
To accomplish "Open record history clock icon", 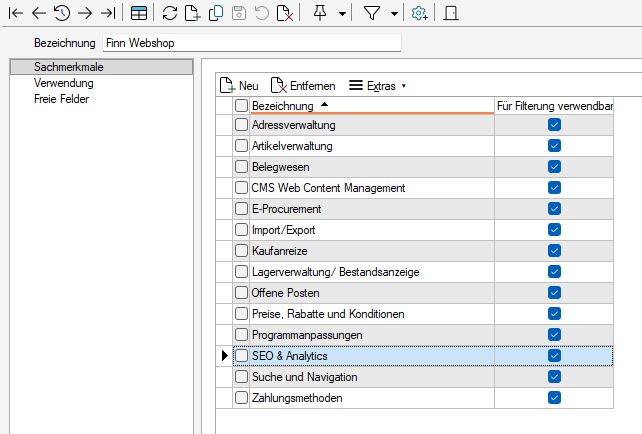I will pos(62,13).
